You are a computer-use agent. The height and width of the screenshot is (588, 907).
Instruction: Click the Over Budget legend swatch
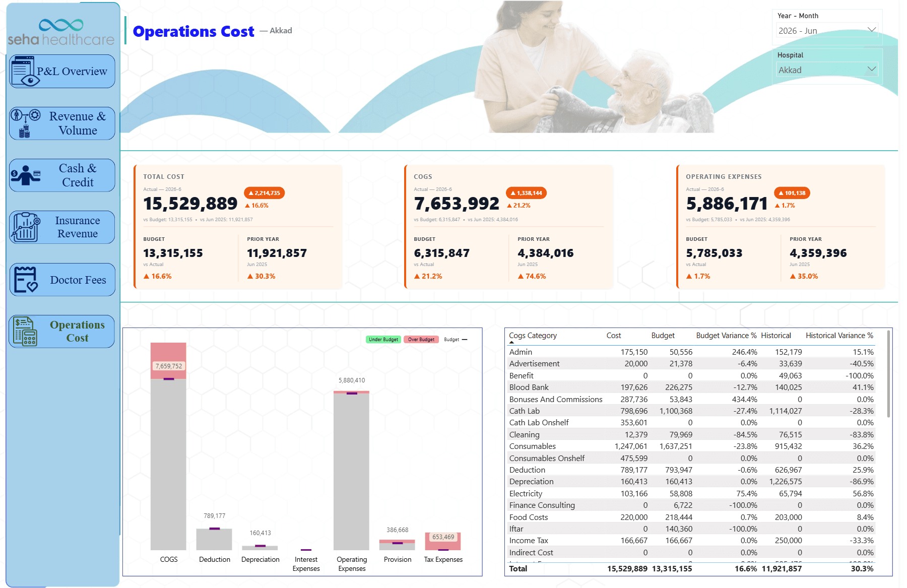coord(421,340)
